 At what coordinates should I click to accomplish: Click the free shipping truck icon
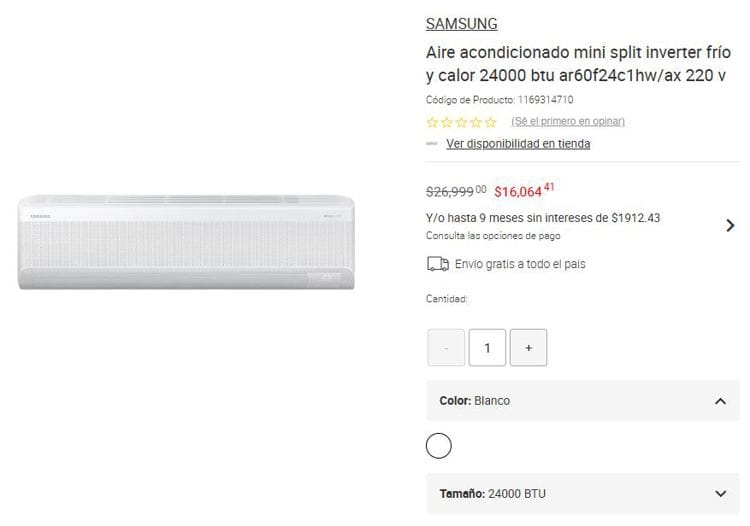click(x=438, y=264)
